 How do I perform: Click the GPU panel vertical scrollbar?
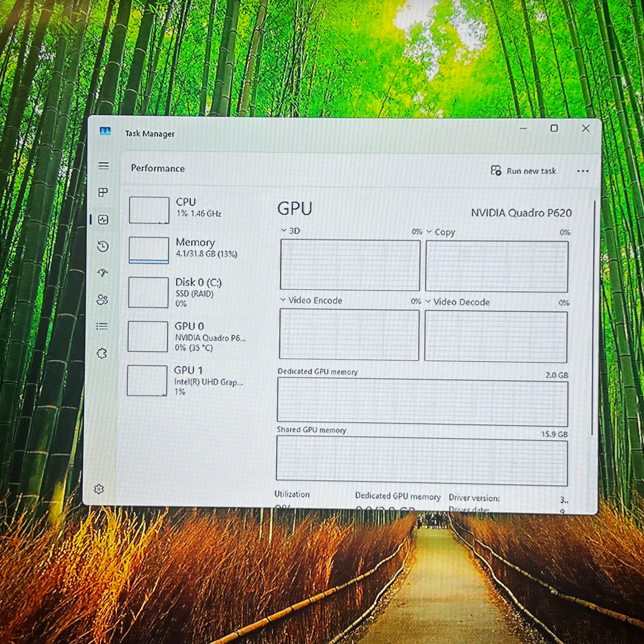594,318
